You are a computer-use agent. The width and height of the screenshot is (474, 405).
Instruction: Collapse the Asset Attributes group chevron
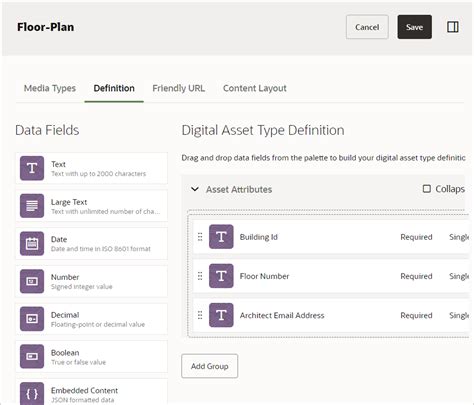point(195,189)
